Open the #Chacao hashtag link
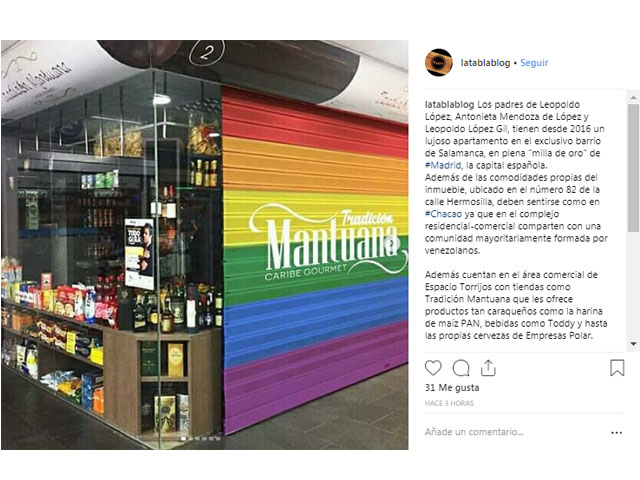Image resolution: width=640 pixels, height=480 pixels. click(443, 214)
